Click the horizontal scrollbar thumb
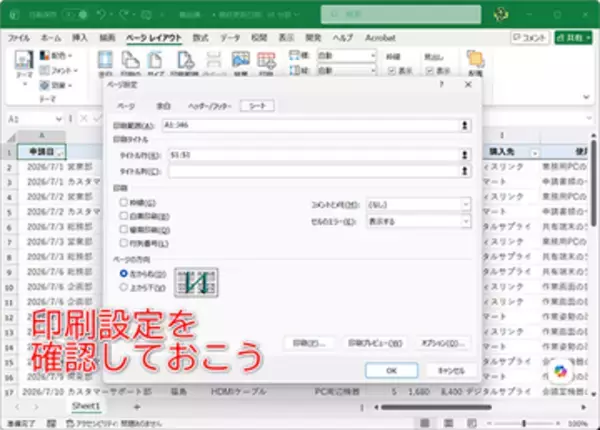The height and width of the screenshot is (430, 600). (x=436, y=407)
